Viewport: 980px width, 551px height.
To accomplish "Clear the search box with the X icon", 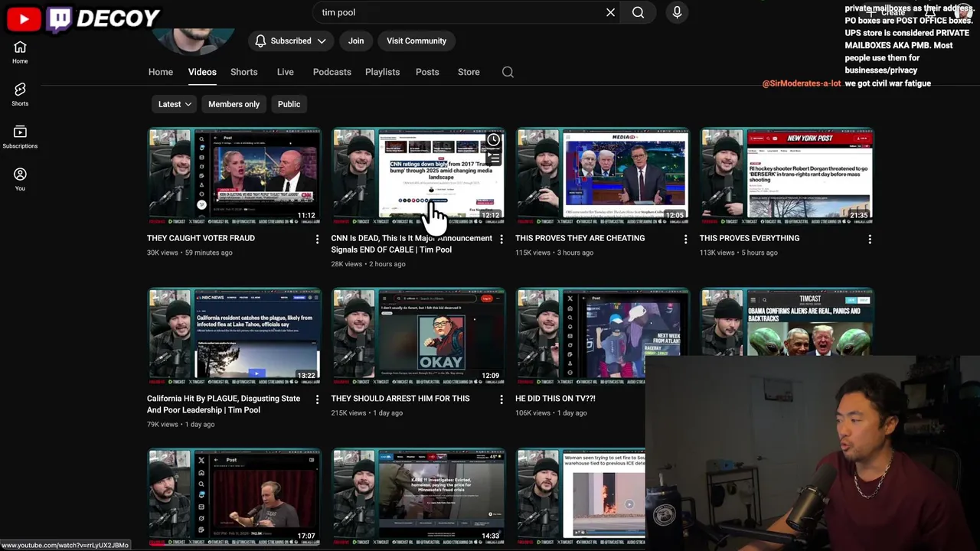I will pyautogui.click(x=610, y=12).
